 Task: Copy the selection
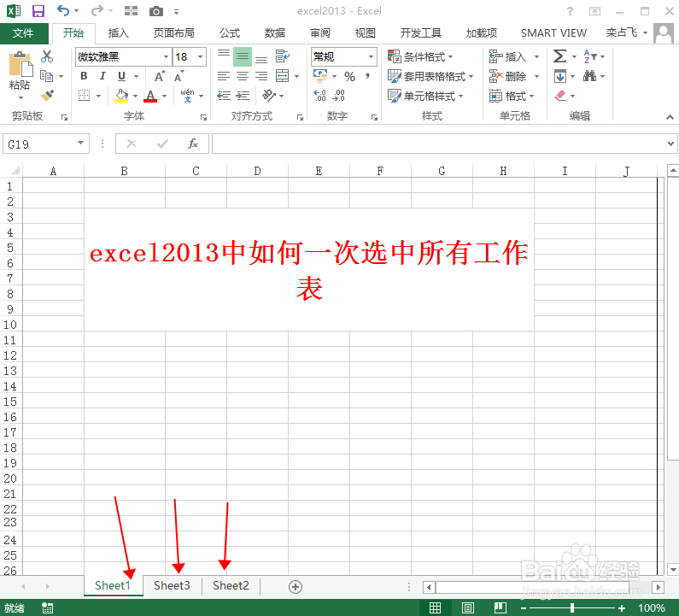(47, 76)
